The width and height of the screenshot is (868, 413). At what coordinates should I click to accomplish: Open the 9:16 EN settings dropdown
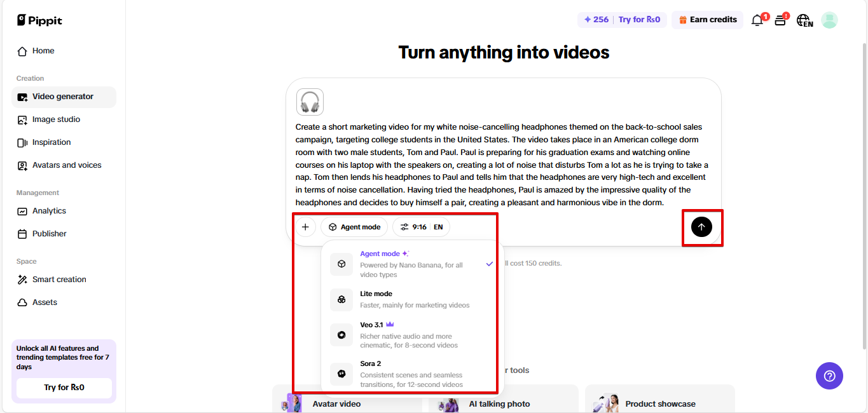(421, 227)
